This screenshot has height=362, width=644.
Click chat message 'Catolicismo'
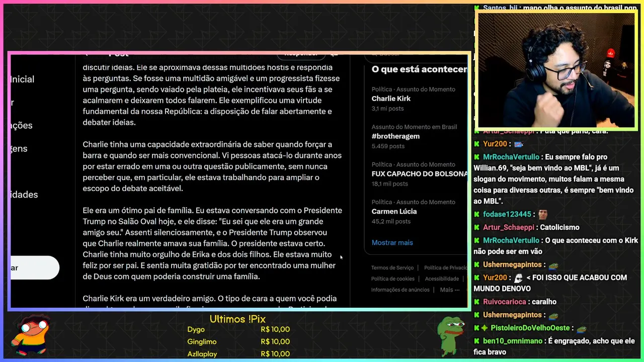(559, 227)
